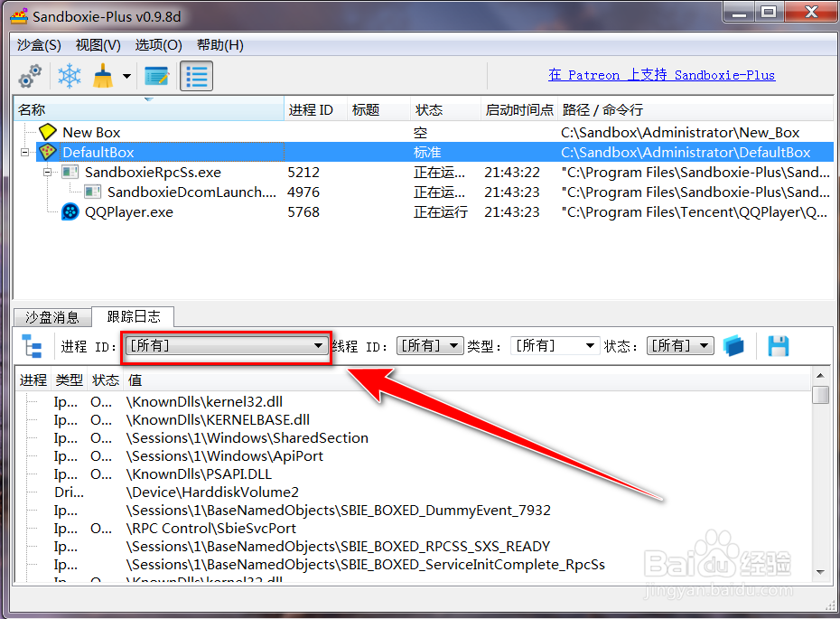
Task: Click the SBIE_BOXED_DummyEvent_7932 log entry
Action: pos(338,511)
